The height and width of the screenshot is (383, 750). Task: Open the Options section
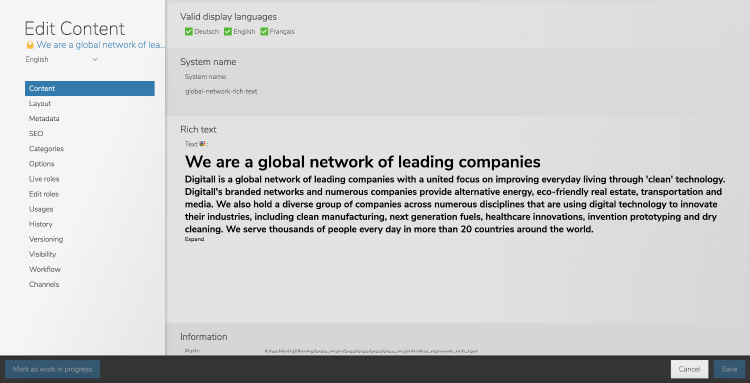(41, 164)
